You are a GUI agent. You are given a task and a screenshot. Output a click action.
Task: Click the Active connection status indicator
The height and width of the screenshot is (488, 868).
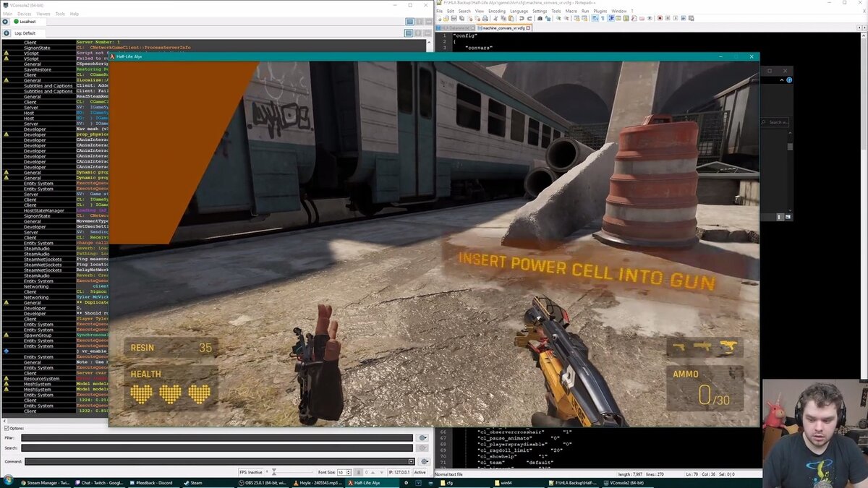coord(420,472)
